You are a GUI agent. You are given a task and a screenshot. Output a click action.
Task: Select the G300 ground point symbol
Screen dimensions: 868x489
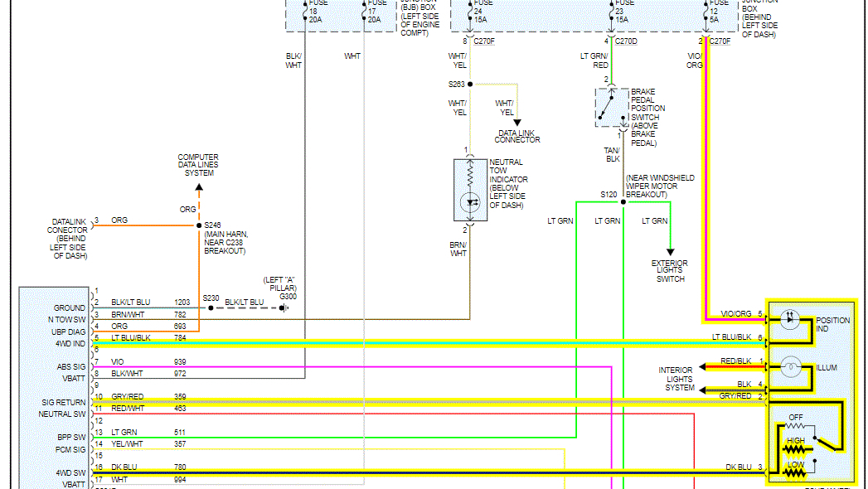(x=284, y=307)
